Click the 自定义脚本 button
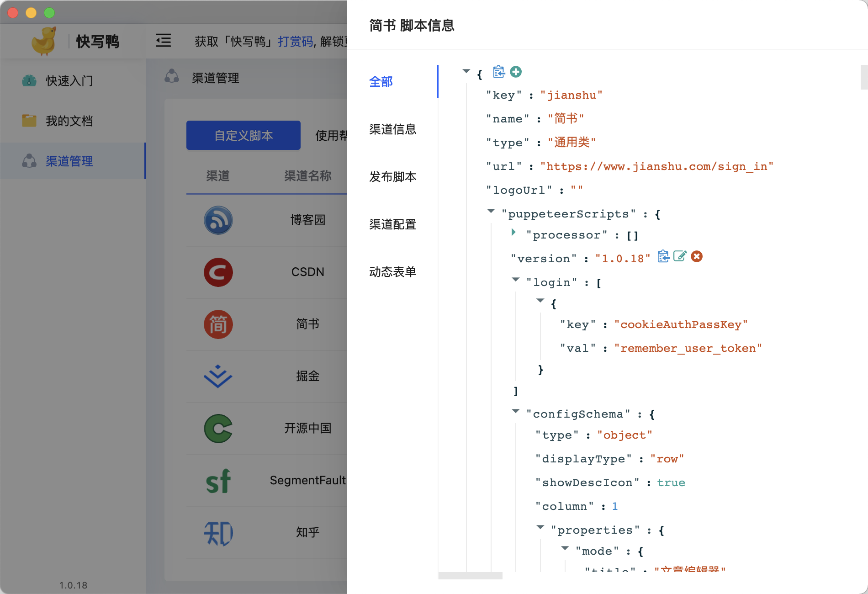This screenshot has height=594, width=868. coord(243,135)
